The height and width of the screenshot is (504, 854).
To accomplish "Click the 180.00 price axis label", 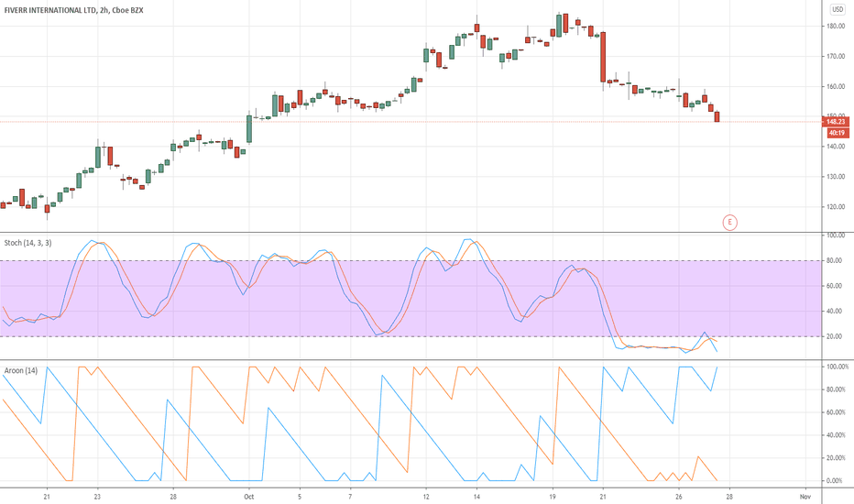I will 836,27.
